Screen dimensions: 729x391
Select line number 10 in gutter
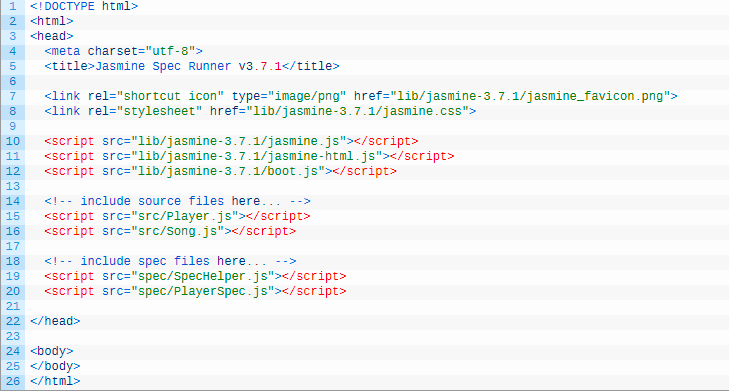(x=13, y=141)
